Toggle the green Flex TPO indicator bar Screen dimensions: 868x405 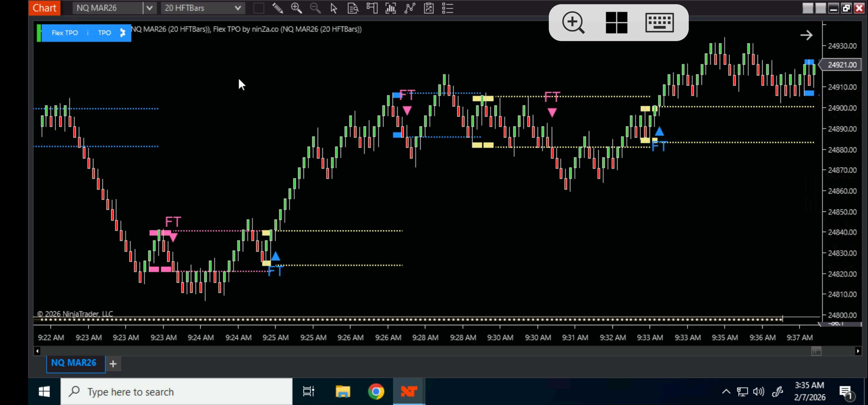[39, 33]
